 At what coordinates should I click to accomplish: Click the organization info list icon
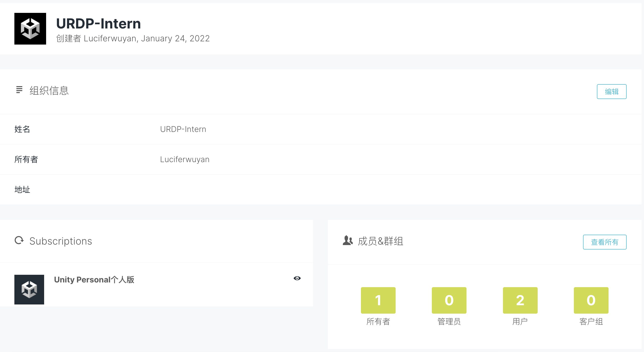pyautogui.click(x=19, y=90)
